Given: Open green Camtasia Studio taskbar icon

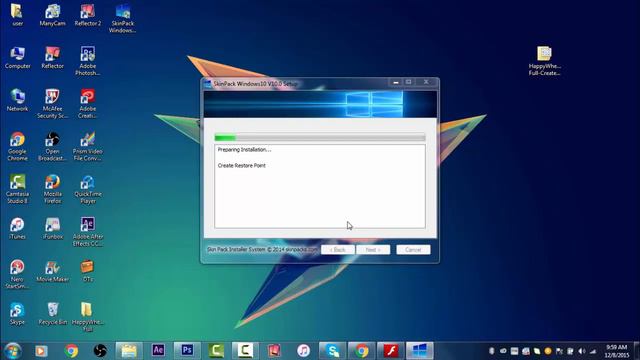Looking at the screenshot, I should click(216, 351).
